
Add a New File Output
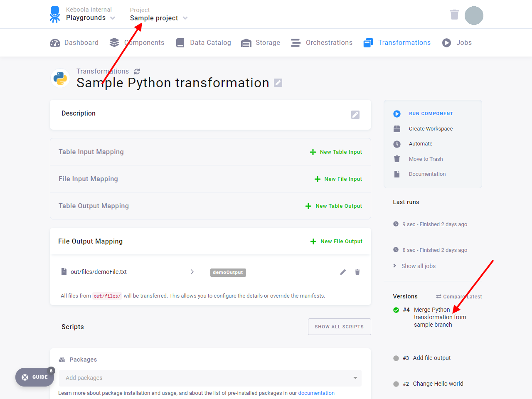point(336,241)
